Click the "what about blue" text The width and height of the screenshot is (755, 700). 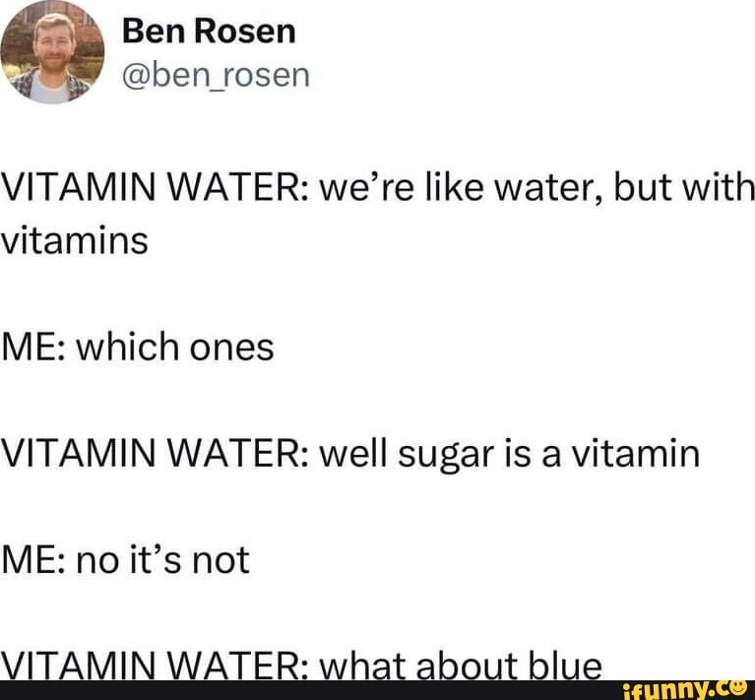pyautogui.click(x=461, y=667)
